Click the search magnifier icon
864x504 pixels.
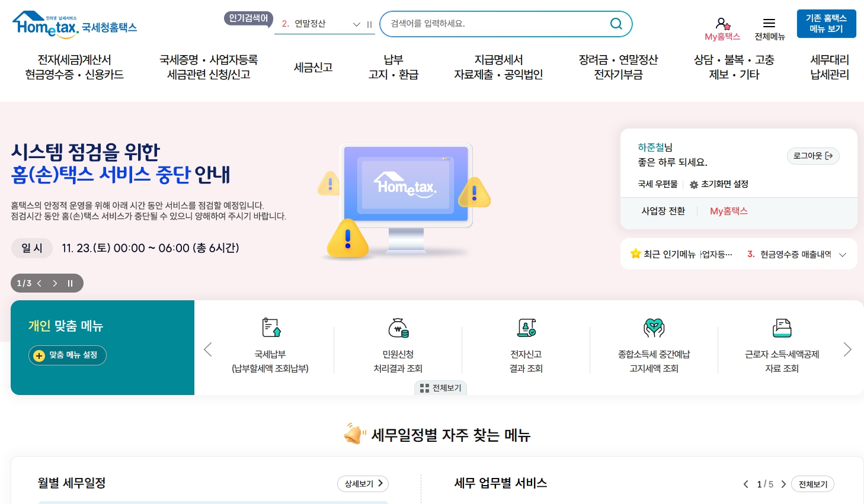[x=616, y=24]
